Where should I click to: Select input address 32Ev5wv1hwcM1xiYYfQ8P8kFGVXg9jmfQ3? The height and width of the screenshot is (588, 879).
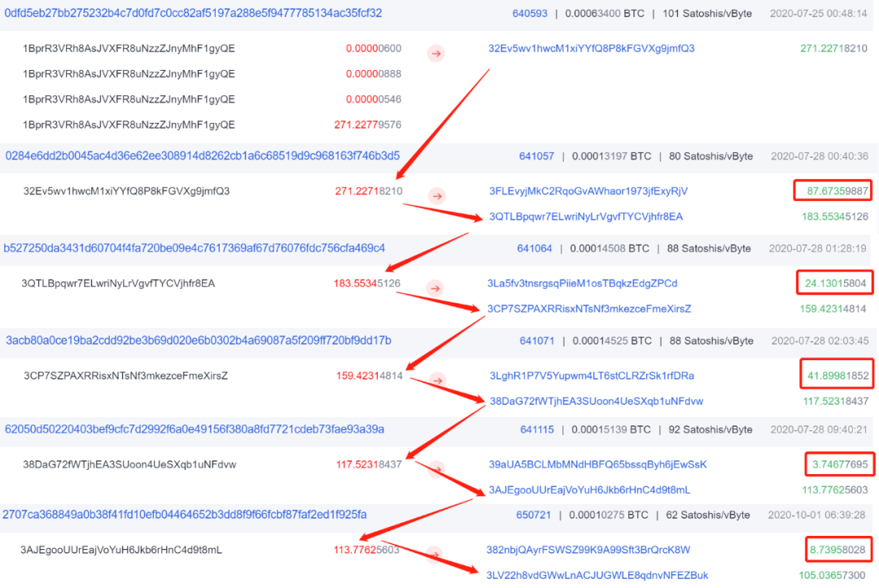[126, 191]
